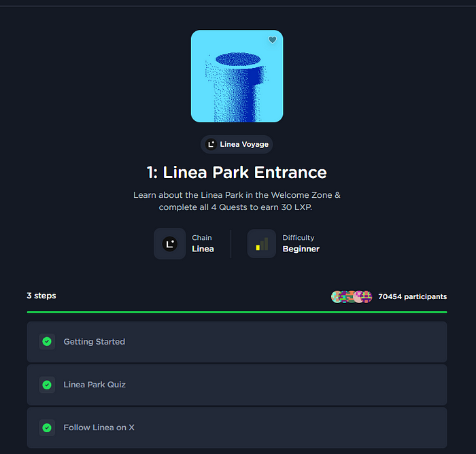Click the green checkmark for Getting Started
476x454 pixels.
[47, 342]
